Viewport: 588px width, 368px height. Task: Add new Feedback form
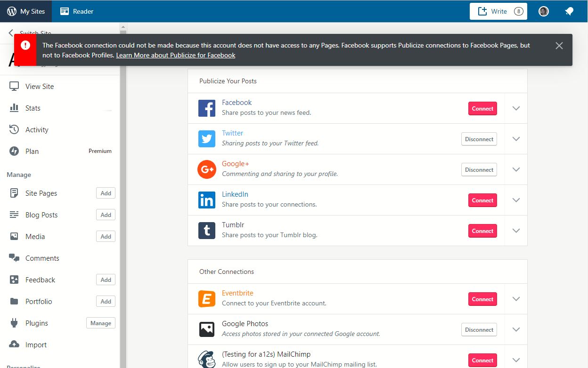pyautogui.click(x=106, y=280)
